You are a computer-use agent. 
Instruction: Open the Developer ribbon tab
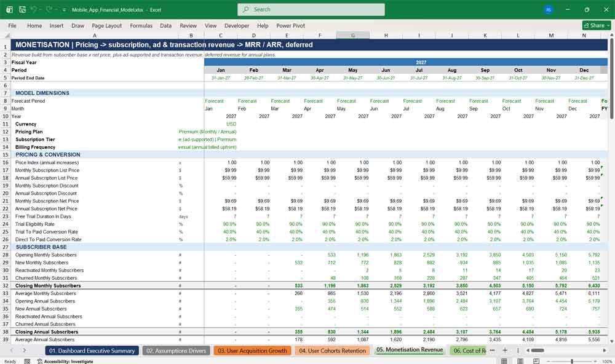(237, 25)
